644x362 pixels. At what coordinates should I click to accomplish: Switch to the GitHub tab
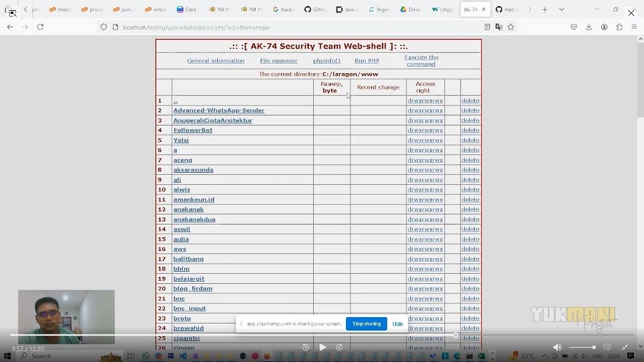[x=316, y=9]
